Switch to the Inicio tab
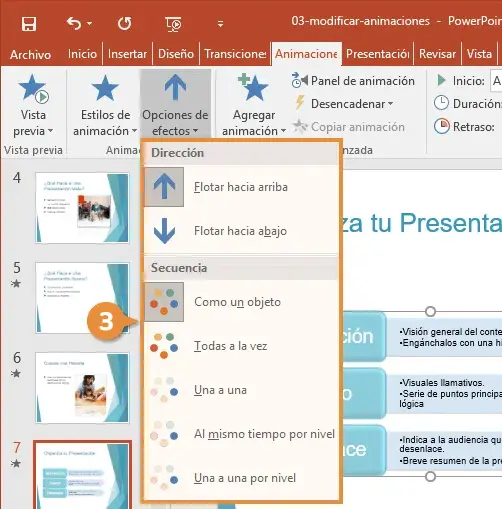Image resolution: width=502 pixels, height=509 pixels. (82, 54)
